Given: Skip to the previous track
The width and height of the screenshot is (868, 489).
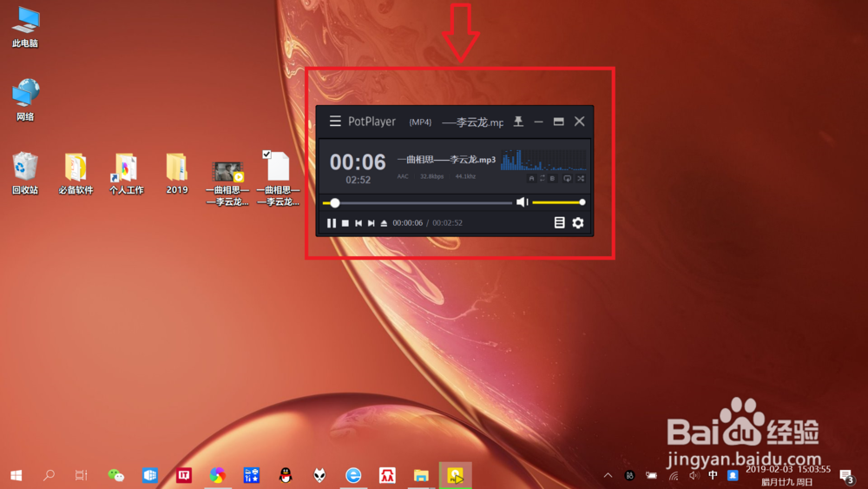Looking at the screenshot, I should point(358,223).
